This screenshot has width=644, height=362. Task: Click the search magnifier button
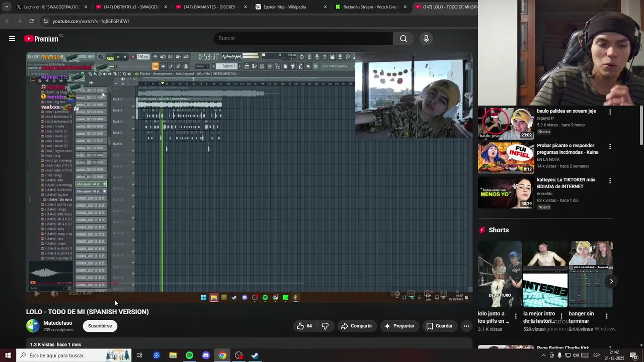pyautogui.click(x=404, y=39)
